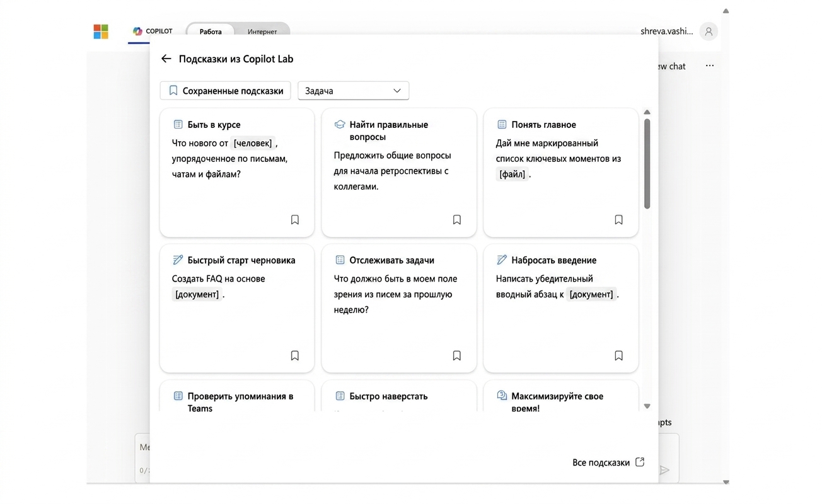Click the [документ] placeholder in Быстрый старт черновика

(197, 294)
